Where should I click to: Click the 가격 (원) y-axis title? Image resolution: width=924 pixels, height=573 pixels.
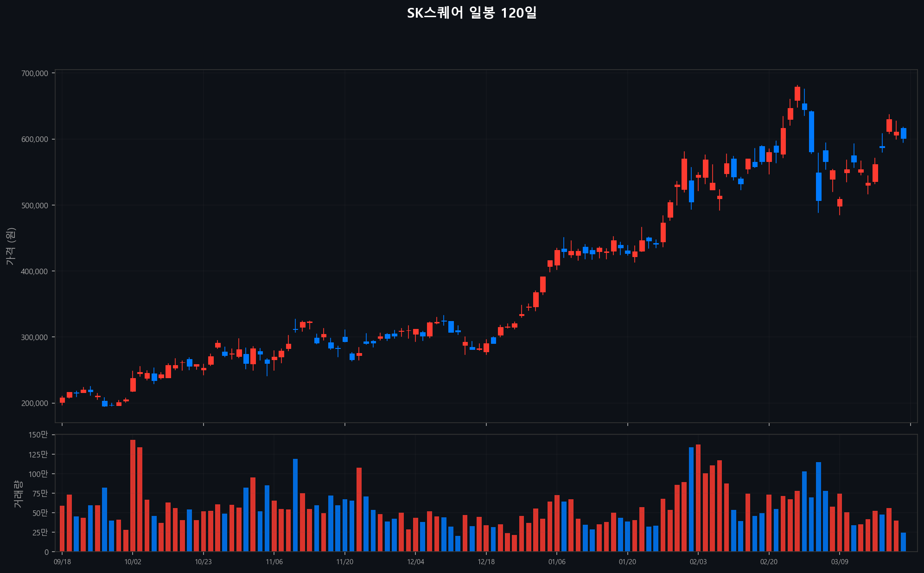point(11,246)
